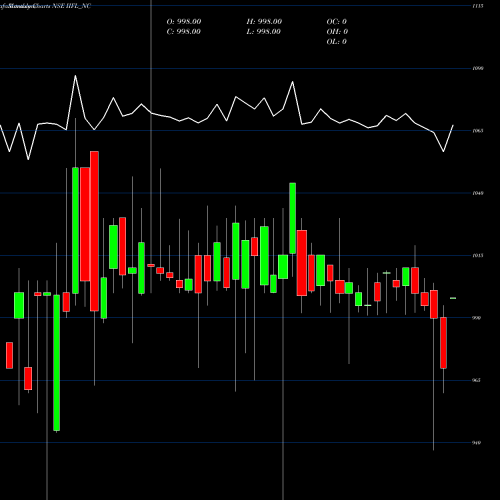Click the chart title ending in NSE IIFL_NC
The width and height of the screenshot is (500, 500).
pos(46,6)
